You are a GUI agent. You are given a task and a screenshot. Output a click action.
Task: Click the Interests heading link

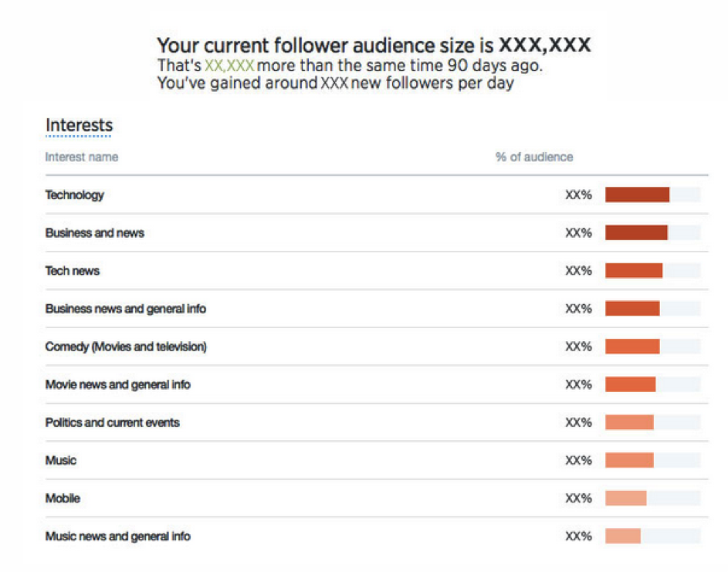[79, 125]
